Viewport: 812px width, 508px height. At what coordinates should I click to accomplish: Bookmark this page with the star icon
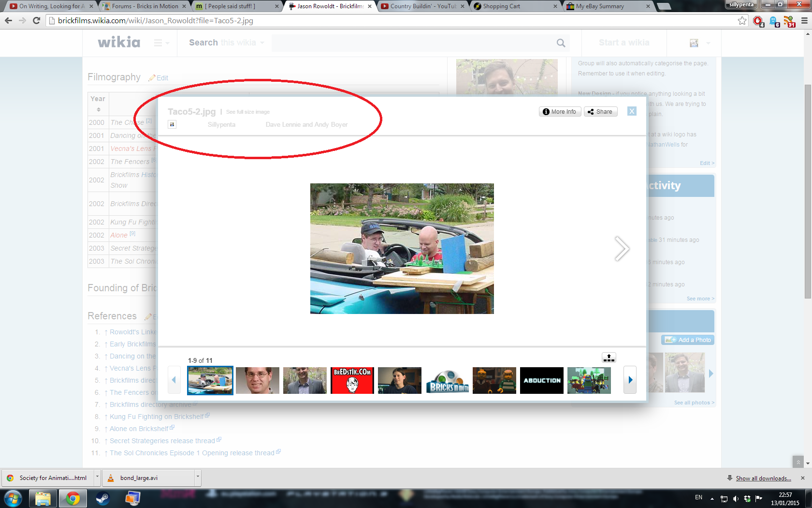[742, 20]
